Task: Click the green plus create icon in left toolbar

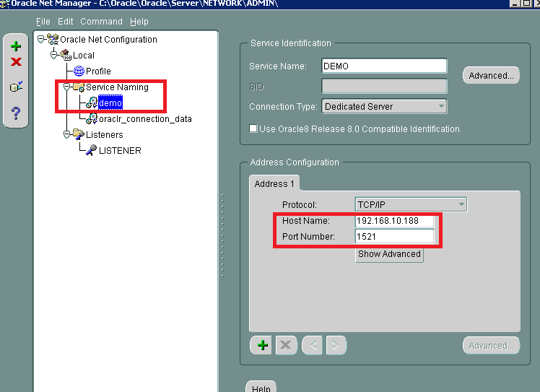Action: pos(16,46)
